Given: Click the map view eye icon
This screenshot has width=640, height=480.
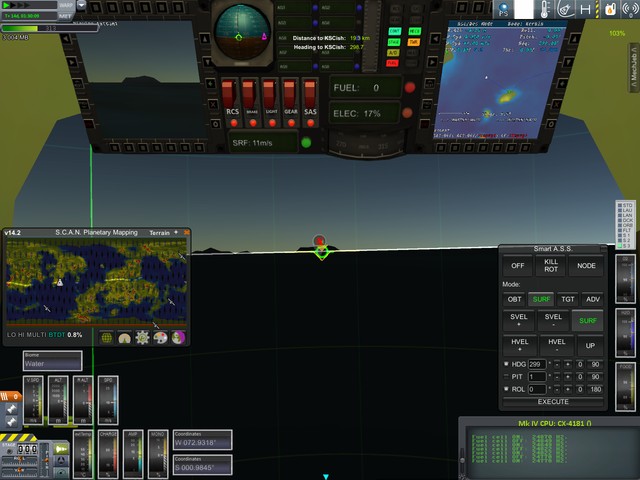Looking at the screenshot, I should [61, 472].
